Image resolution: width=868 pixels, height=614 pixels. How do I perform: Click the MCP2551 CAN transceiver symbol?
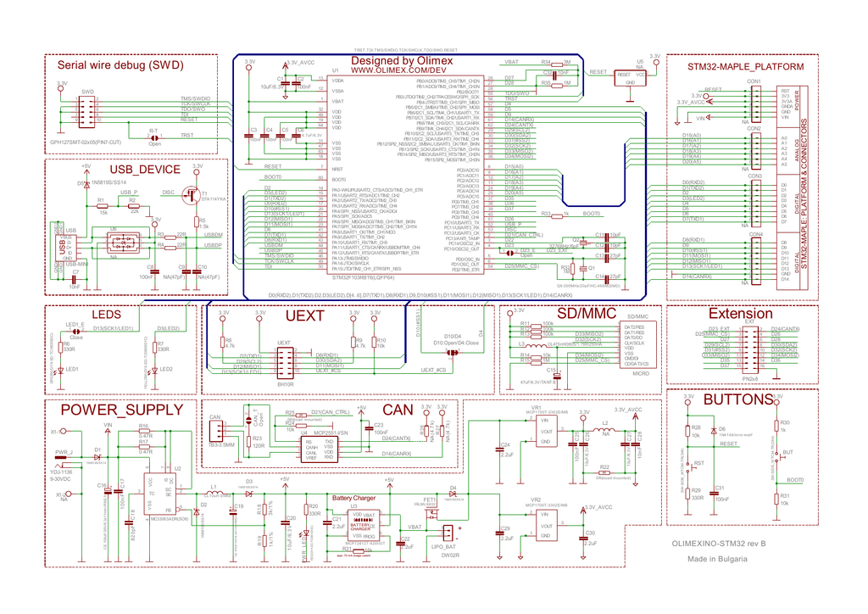tap(320, 448)
